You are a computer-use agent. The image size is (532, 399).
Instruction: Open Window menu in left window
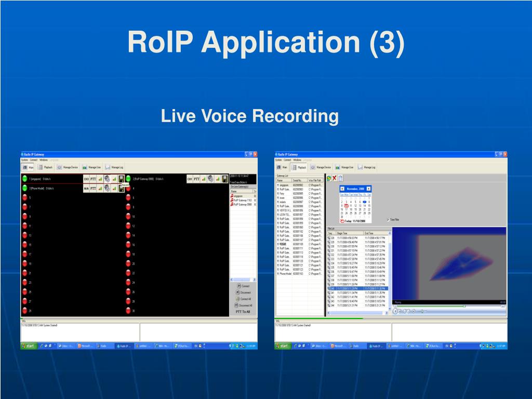pos(44,160)
